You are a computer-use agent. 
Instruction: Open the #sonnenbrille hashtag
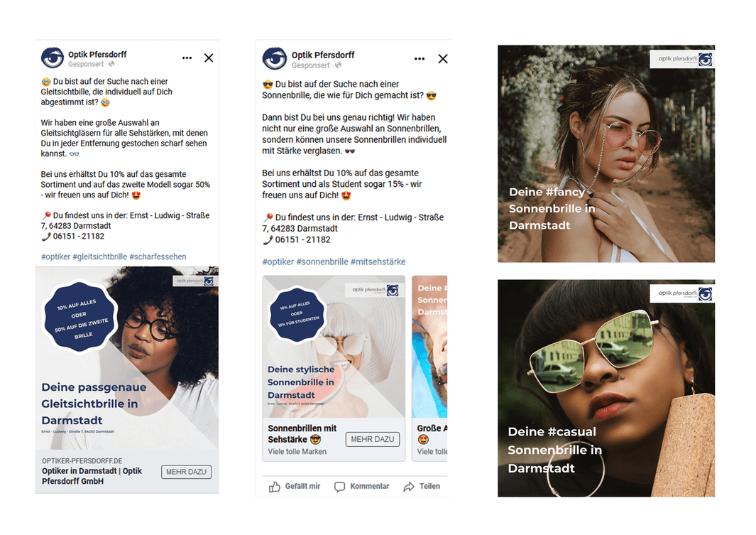322,262
